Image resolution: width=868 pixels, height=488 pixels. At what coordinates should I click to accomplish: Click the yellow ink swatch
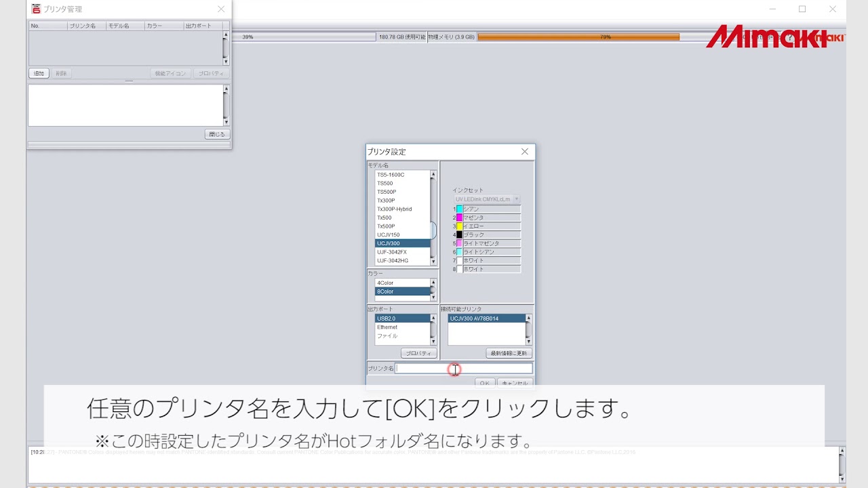459,226
